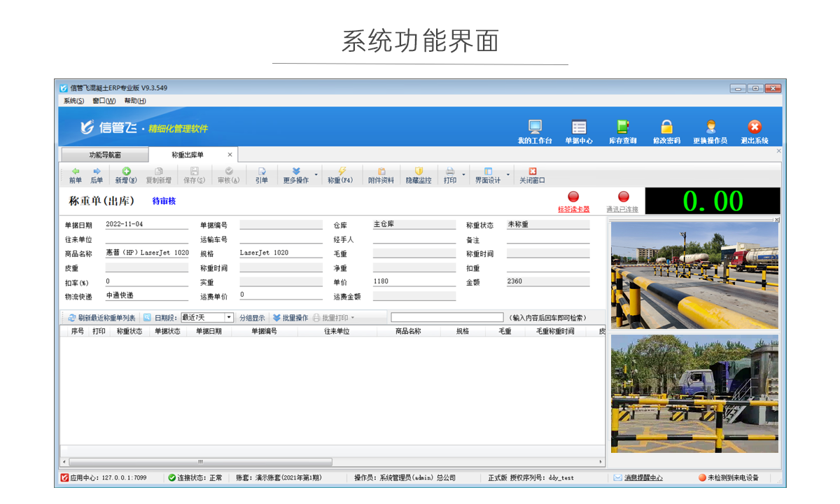Image resolution: width=840 pixels, height=504 pixels.
Task: Click the horizontal scrollbar under the list
Action: [x=200, y=462]
